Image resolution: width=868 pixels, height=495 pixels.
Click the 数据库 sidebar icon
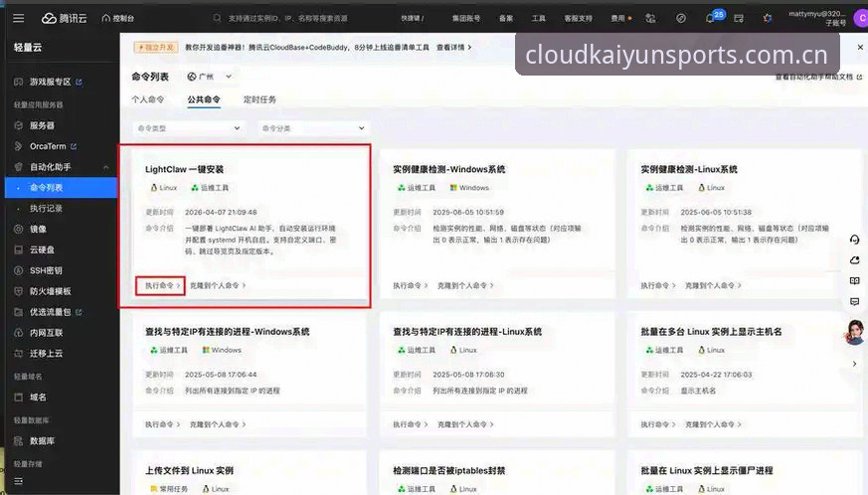(18, 440)
